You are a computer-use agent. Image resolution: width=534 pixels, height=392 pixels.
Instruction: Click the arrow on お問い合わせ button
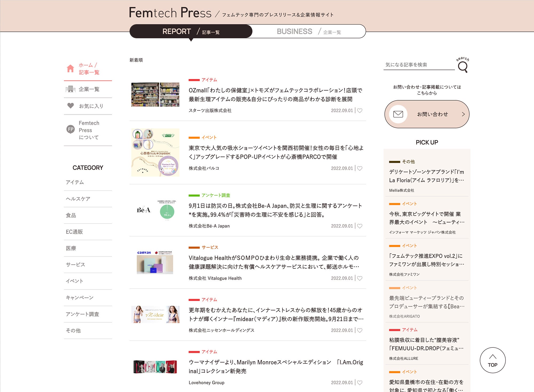(463, 114)
